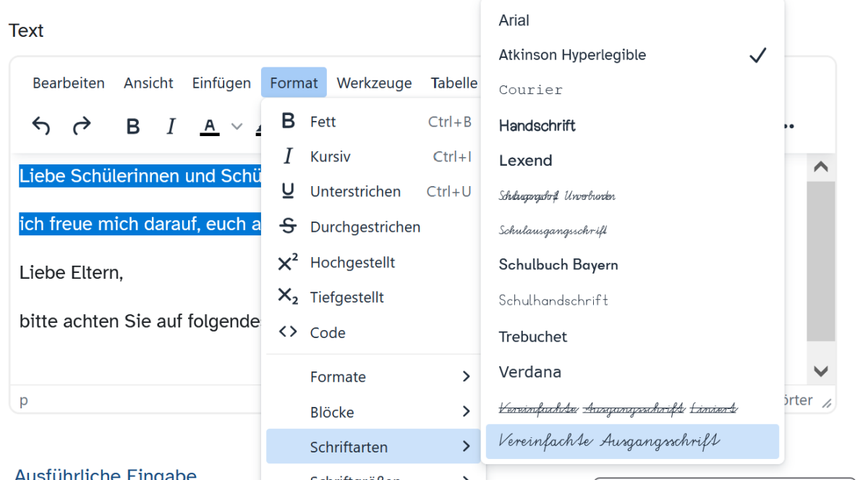
Task: Choose the checked Atkinson Hyperlegible font
Action: pos(571,55)
